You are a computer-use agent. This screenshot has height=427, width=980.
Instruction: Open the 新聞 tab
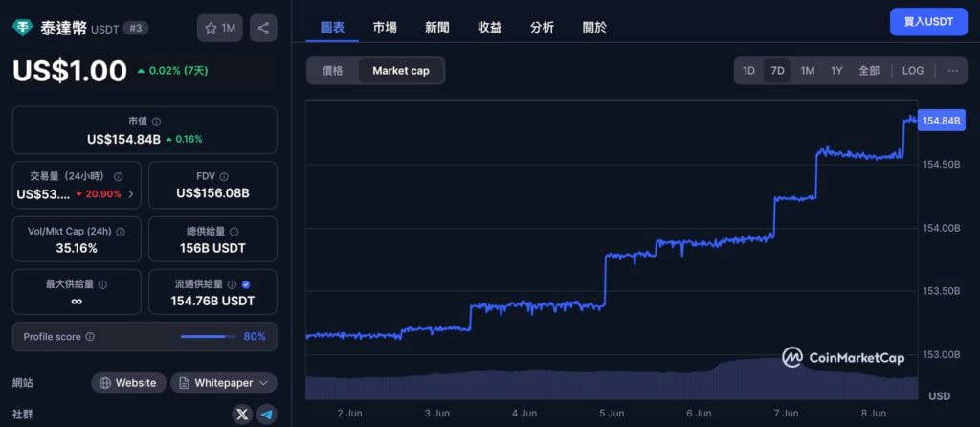[436, 27]
